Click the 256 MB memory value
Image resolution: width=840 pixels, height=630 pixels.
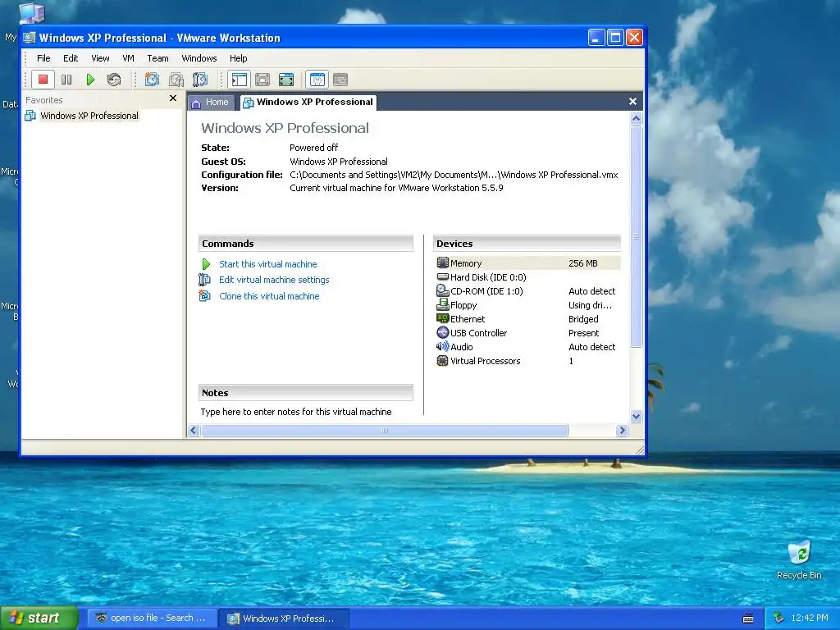click(583, 263)
